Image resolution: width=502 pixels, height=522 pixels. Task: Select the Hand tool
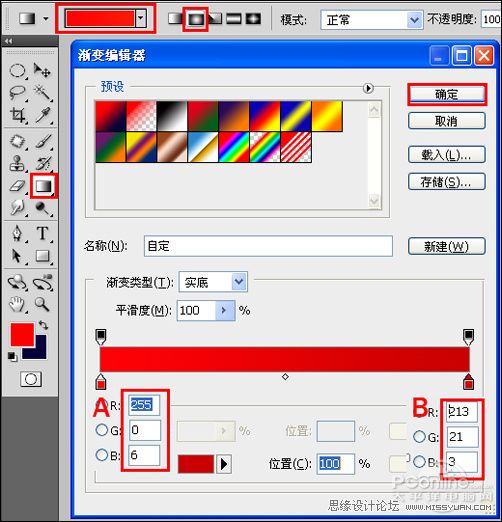[17, 304]
